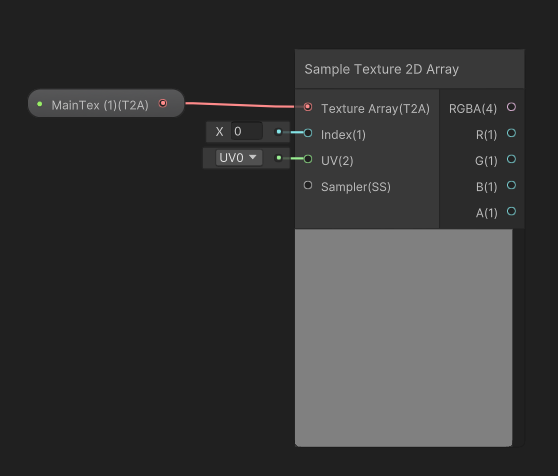Viewport: 558px width, 476px height.
Task: Click the B(1) output port
Action: coord(511,185)
